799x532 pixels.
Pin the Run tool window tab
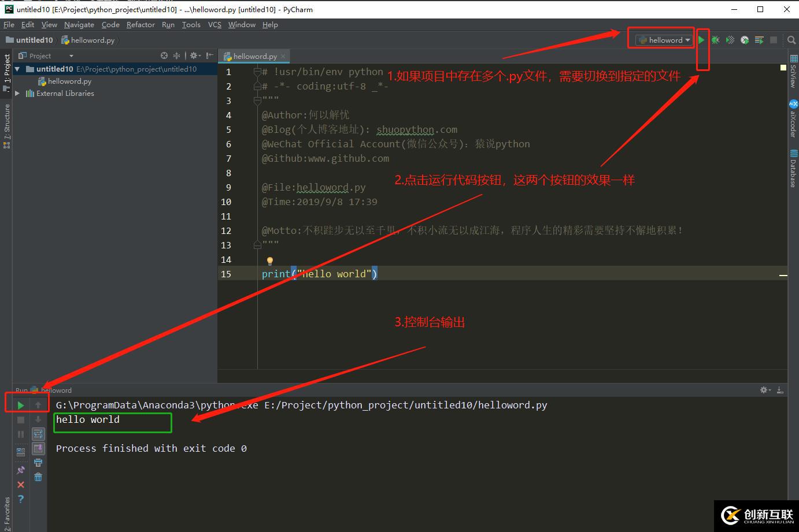point(21,469)
